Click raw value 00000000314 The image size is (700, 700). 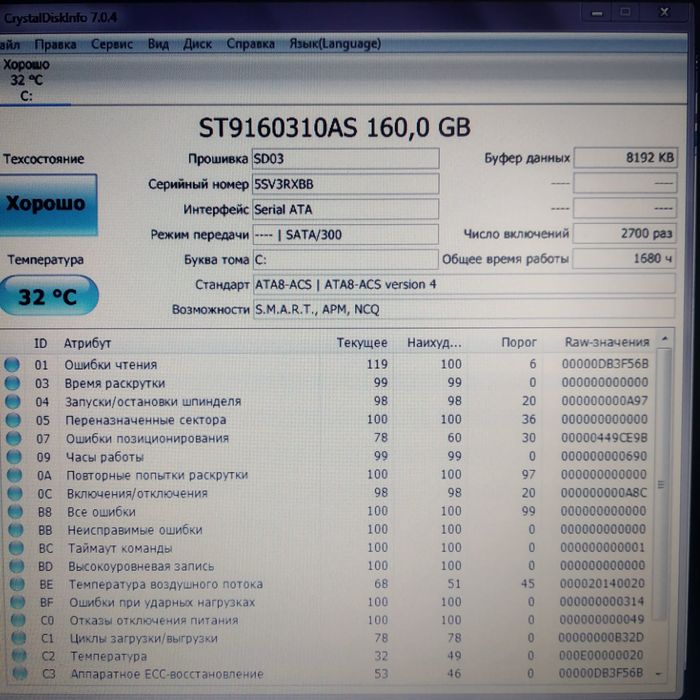click(x=602, y=602)
